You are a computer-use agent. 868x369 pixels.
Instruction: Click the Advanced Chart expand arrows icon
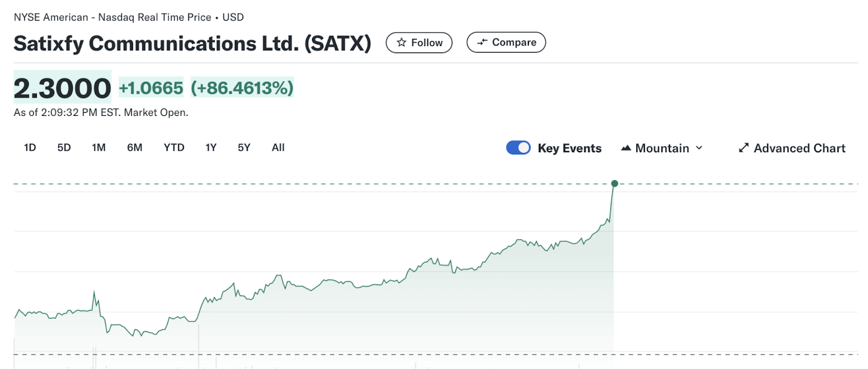(x=744, y=148)
